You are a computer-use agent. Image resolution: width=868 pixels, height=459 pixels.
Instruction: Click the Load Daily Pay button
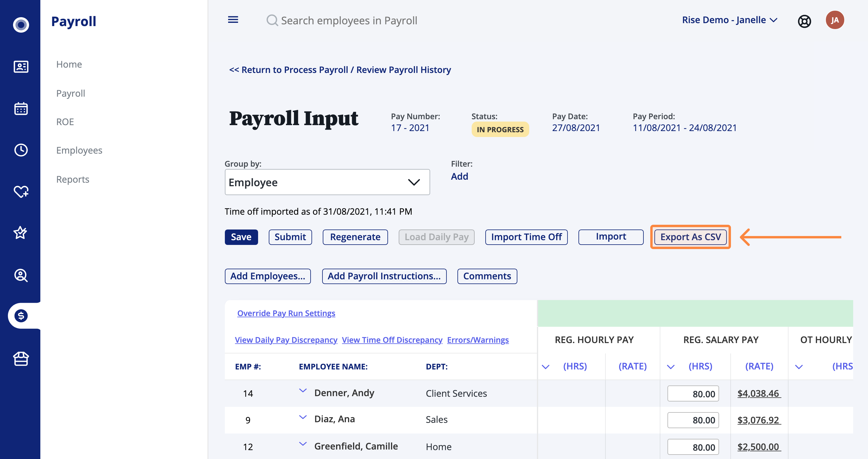pyautogui.click(x=436, y=237)
